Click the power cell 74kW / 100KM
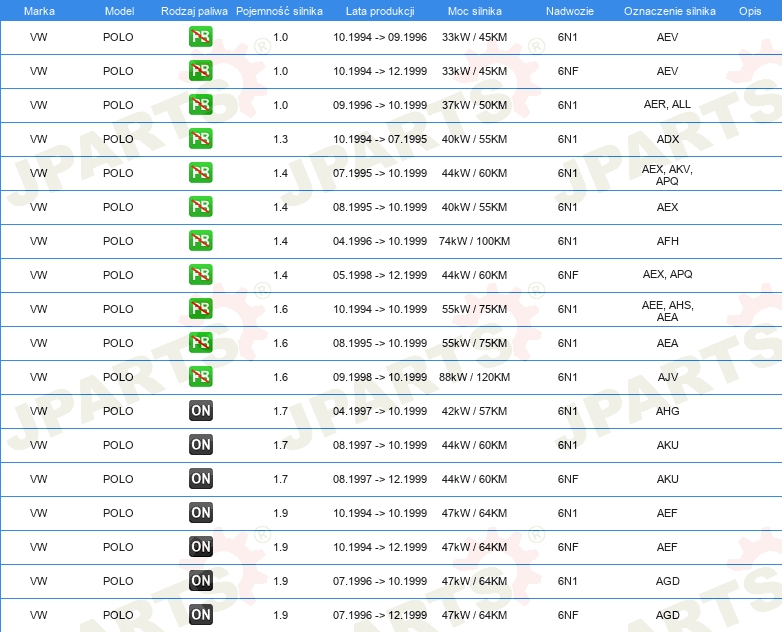This screenshot has height=632, width=782. point(474,241)
